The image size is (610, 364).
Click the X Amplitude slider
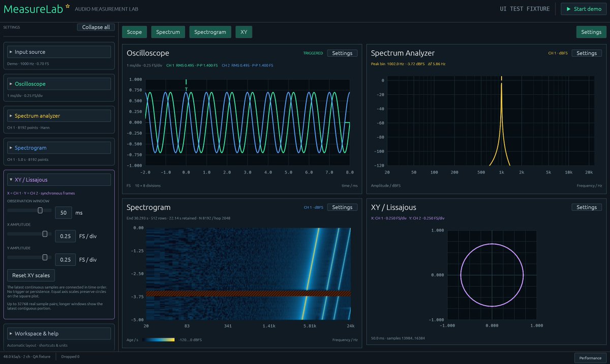[28, 234]
